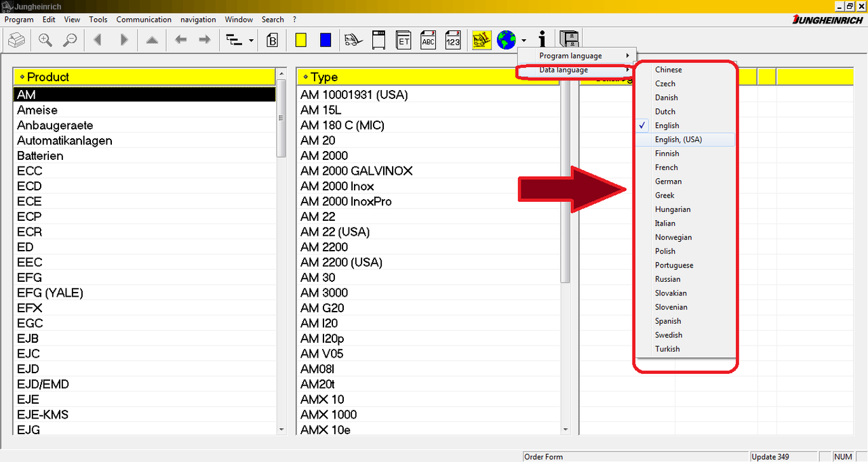
Task: Click the back arrow toolbar icon
Action: coord(180,40)
